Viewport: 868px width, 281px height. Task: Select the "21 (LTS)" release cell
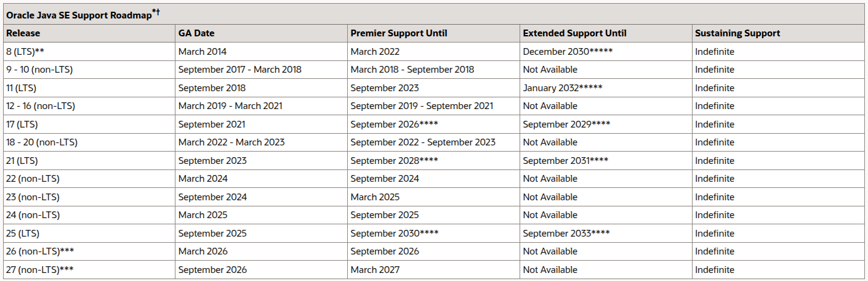pyautogui.click(x=22, y=161)
